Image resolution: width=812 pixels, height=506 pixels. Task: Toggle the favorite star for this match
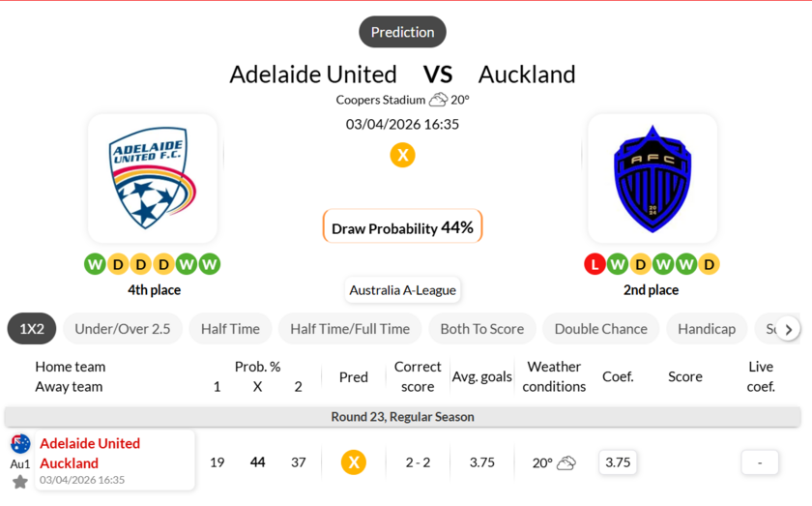coord(20,482)
